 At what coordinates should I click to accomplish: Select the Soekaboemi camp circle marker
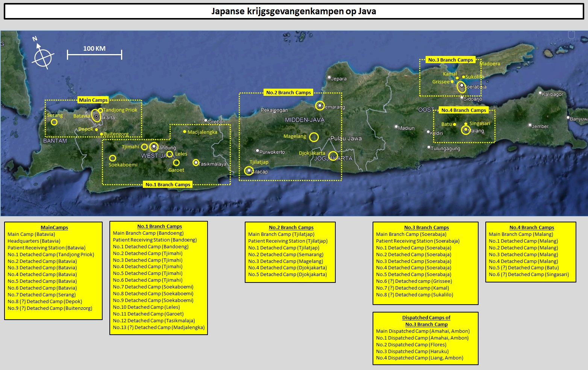coord(112,158)
